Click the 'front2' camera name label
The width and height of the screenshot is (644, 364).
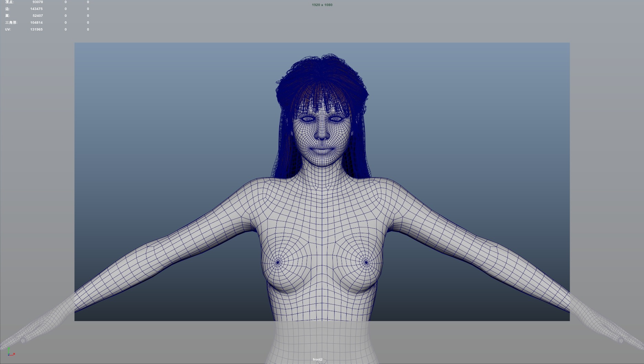(318, 360)
